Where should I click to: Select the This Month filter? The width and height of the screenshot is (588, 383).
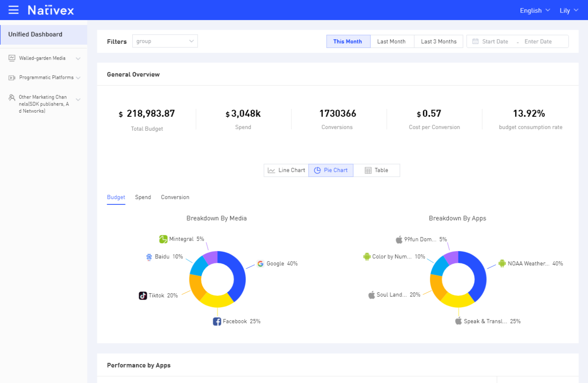[348, 41]
